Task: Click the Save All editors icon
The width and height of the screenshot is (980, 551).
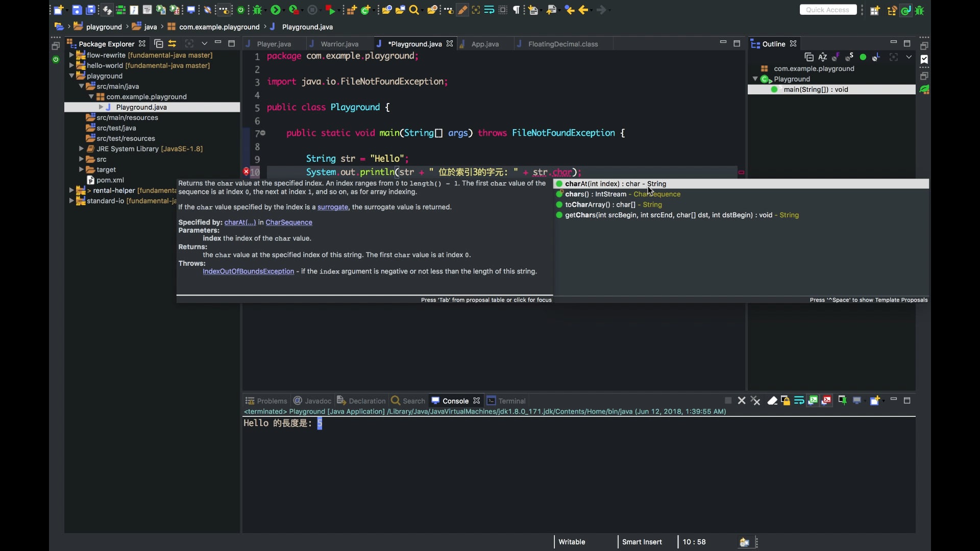Action: tap(91, 10)
